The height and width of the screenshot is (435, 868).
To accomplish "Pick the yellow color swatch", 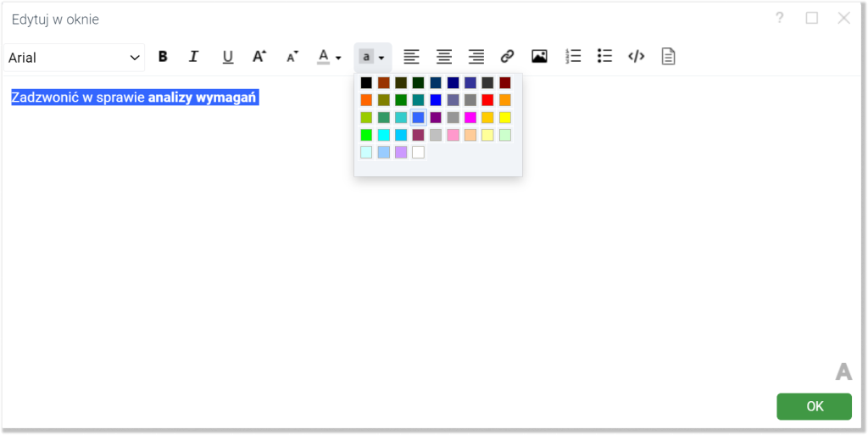I will (505, 118).
